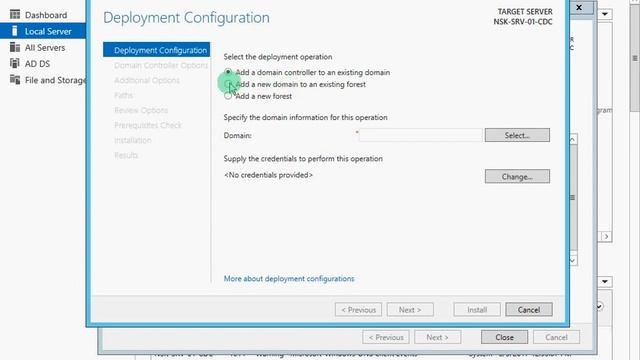Click the File and Storage icon
This screenshot has height=360, width=640.
(15, 80)
